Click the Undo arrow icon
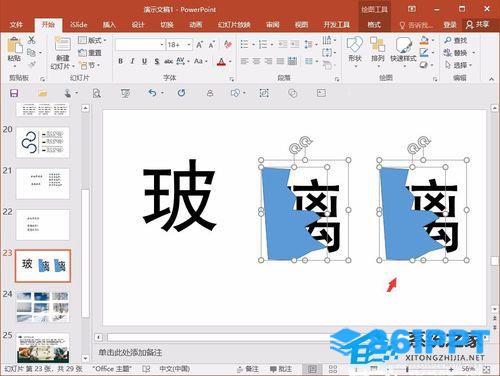The width and height of the screenshot is (500, 376). click(x=152, y=93)
